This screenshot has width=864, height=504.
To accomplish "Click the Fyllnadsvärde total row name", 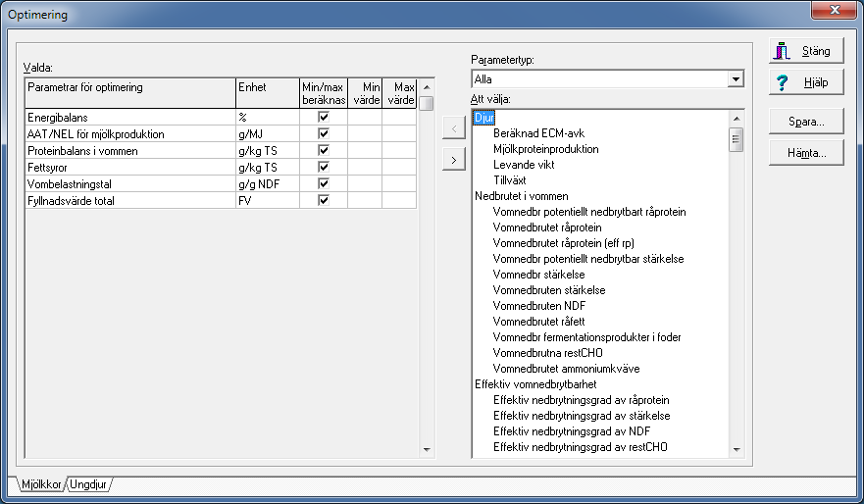I will [x=71, y=201].
